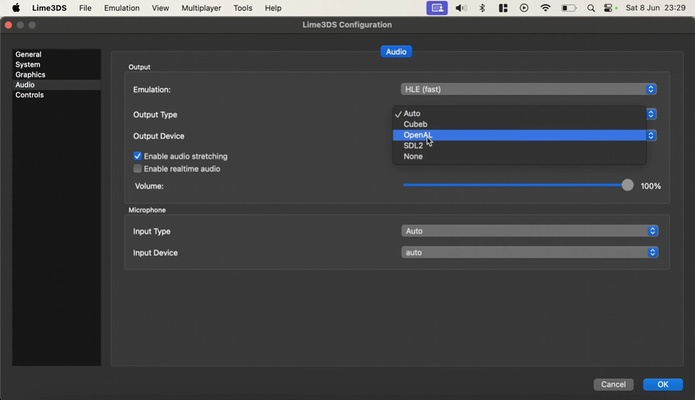695x400 pixels.
Task: Enable audio stretching checkbox
Action: 137,156
